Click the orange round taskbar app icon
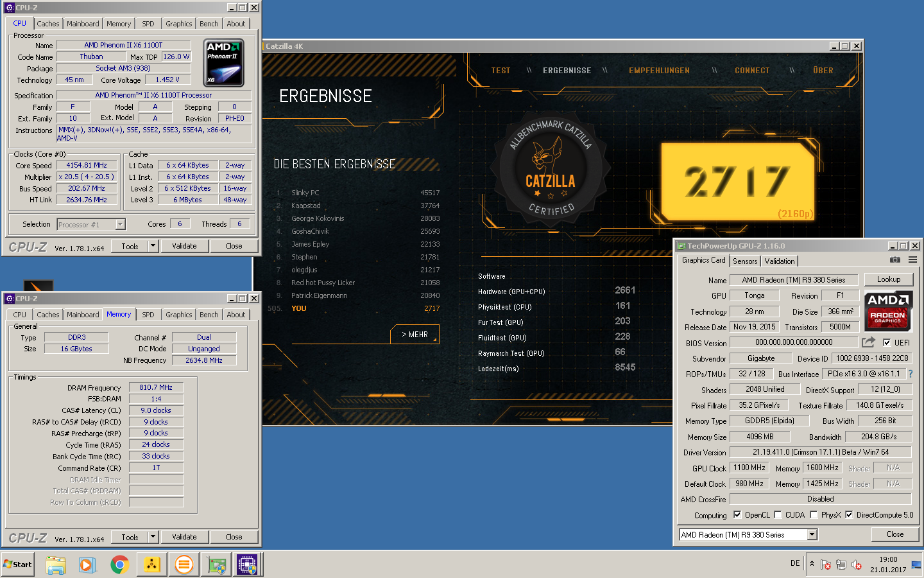 point(184,565)
